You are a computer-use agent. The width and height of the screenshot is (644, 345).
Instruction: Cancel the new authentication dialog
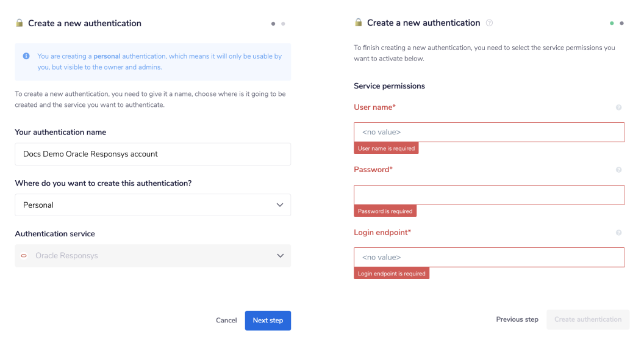tap(226, 321)
